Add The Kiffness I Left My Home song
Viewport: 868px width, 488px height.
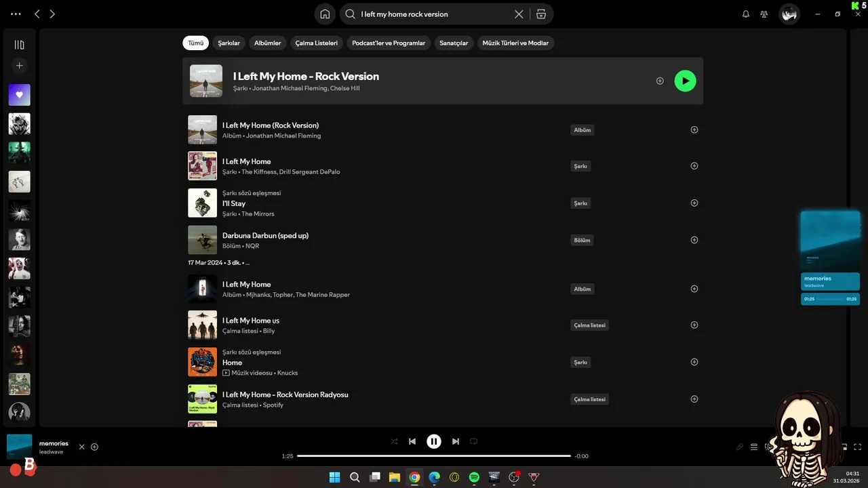[694, 165]
